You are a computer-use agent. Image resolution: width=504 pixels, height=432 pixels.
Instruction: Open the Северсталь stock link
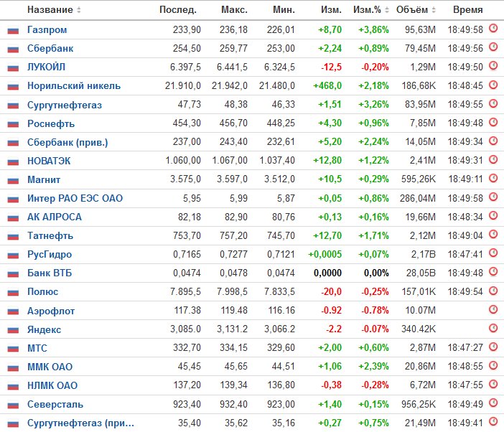click(x=55, y=404)
